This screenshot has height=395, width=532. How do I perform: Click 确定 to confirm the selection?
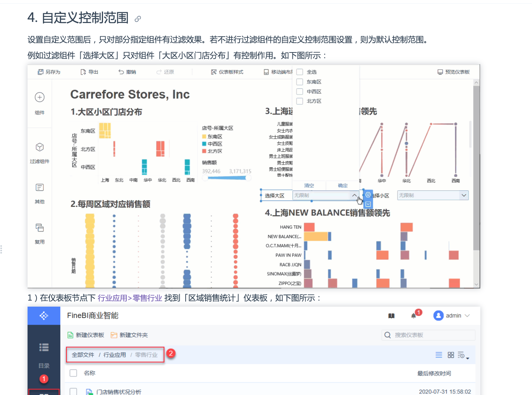click(343, 185)
